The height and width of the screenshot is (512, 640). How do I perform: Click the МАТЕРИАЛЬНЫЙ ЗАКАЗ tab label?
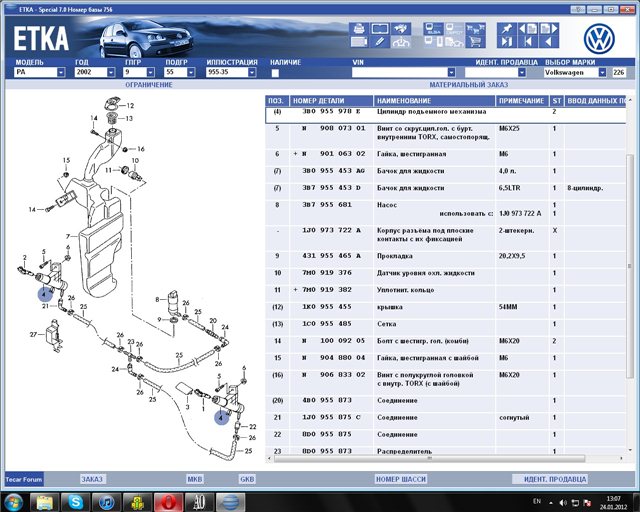[x=469, y=85]
